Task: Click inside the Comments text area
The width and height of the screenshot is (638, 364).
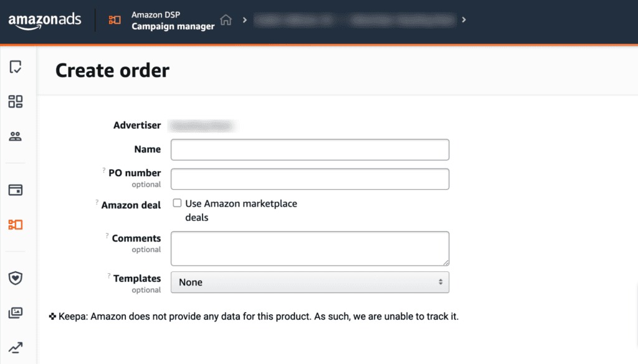Action: 310,248
